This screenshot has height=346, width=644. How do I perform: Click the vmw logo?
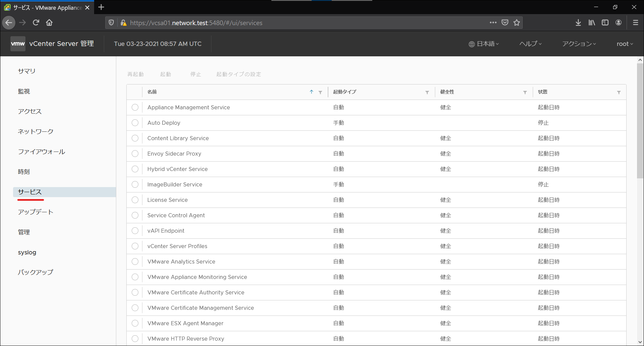18,44
